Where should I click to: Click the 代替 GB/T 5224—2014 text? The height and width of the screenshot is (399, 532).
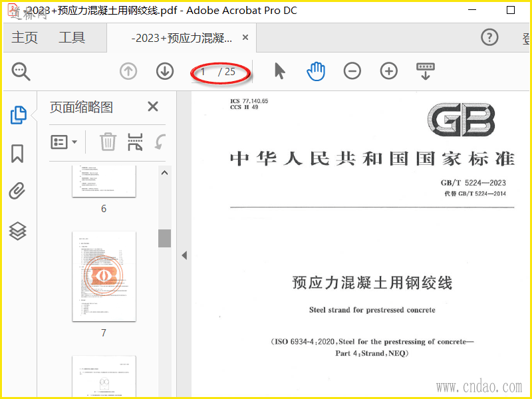475,194
